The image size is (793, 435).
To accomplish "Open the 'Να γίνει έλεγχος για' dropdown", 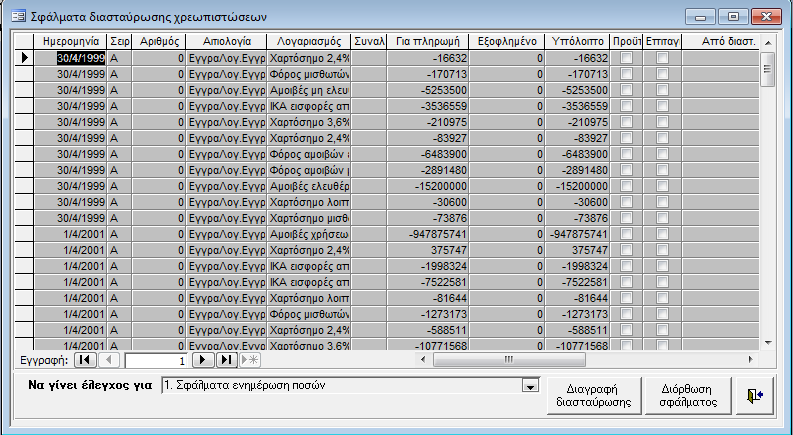I will click(527, 386).
